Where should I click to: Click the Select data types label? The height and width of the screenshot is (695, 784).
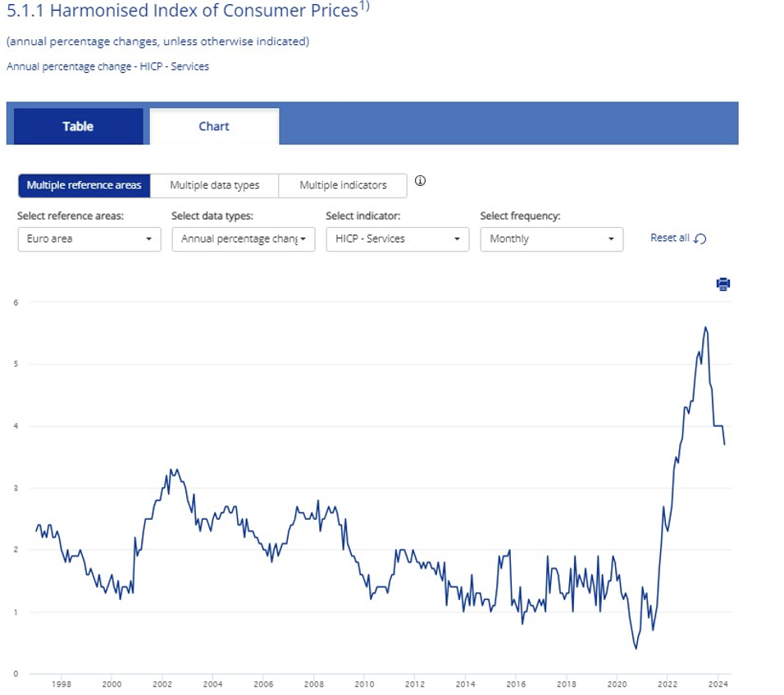point(212,216)
